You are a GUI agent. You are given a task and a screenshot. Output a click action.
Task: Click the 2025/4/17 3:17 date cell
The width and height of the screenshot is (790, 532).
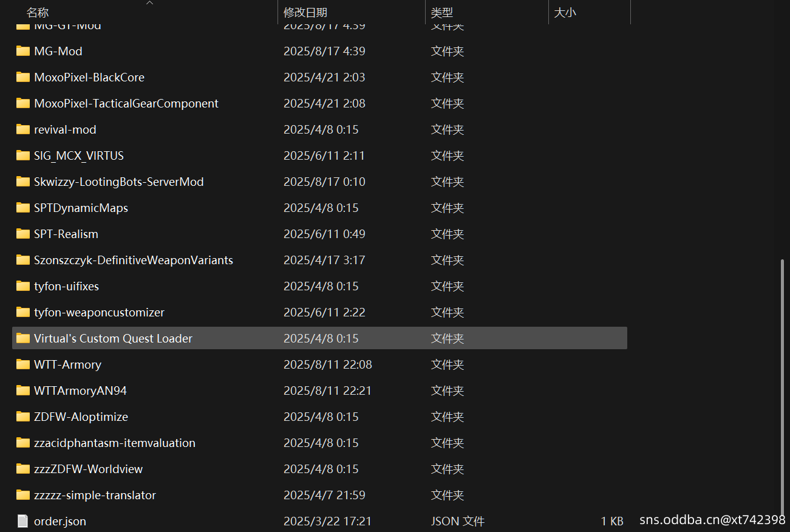coord(324,260)
